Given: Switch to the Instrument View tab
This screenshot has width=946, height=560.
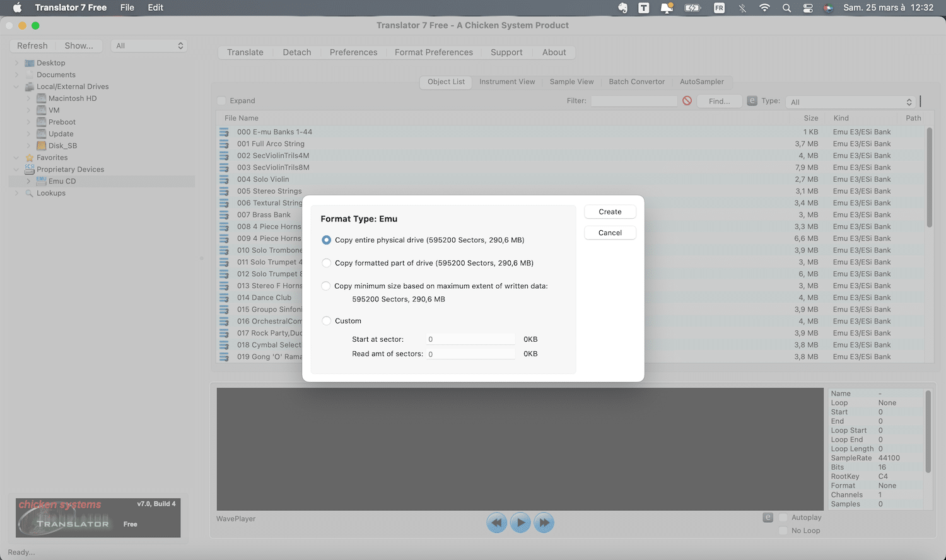Looking at the screenshot, I should (x=507, y=82).
